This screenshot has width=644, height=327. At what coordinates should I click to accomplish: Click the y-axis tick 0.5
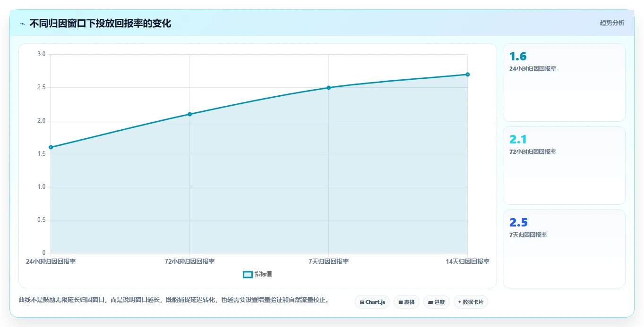click(x=41, y=220)
